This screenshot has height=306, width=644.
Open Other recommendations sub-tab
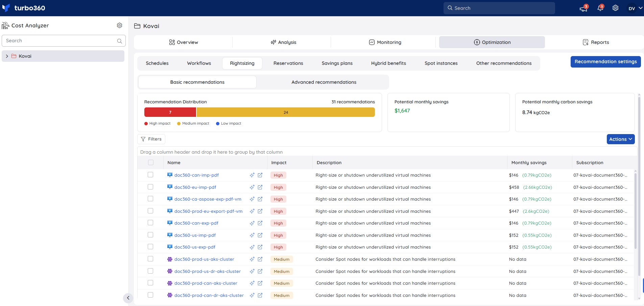[504, 63]
